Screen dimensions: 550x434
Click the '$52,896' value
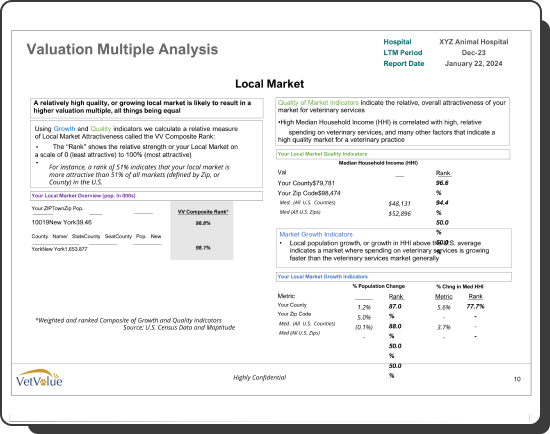click(x=399, y=214)
